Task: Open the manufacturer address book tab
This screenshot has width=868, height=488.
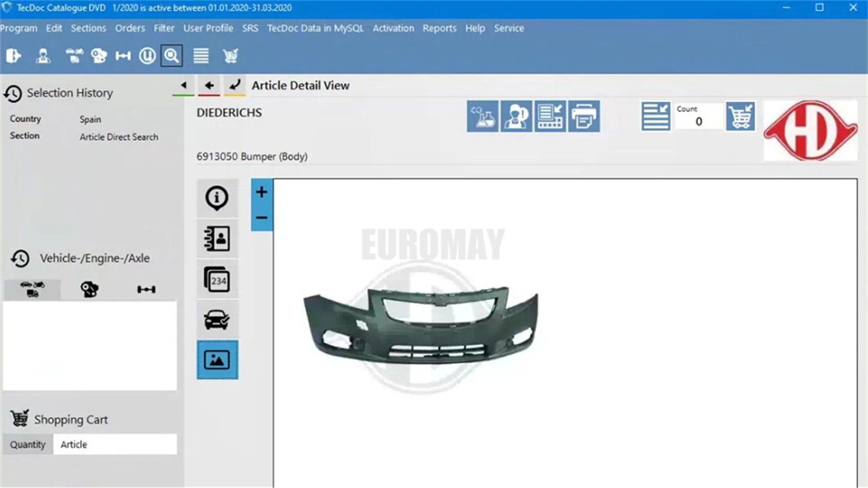Action: point(217,239)
